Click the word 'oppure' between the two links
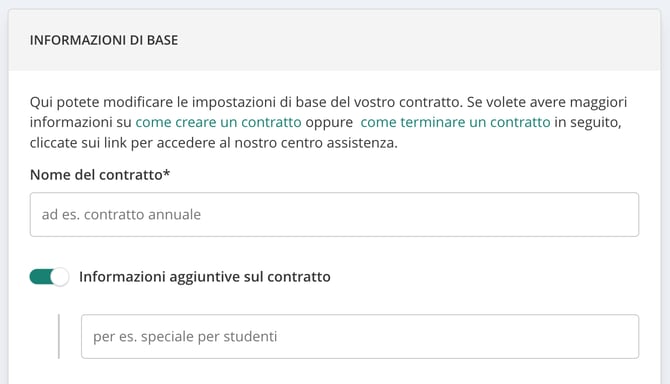670x384 pixels. pos(329,123)
